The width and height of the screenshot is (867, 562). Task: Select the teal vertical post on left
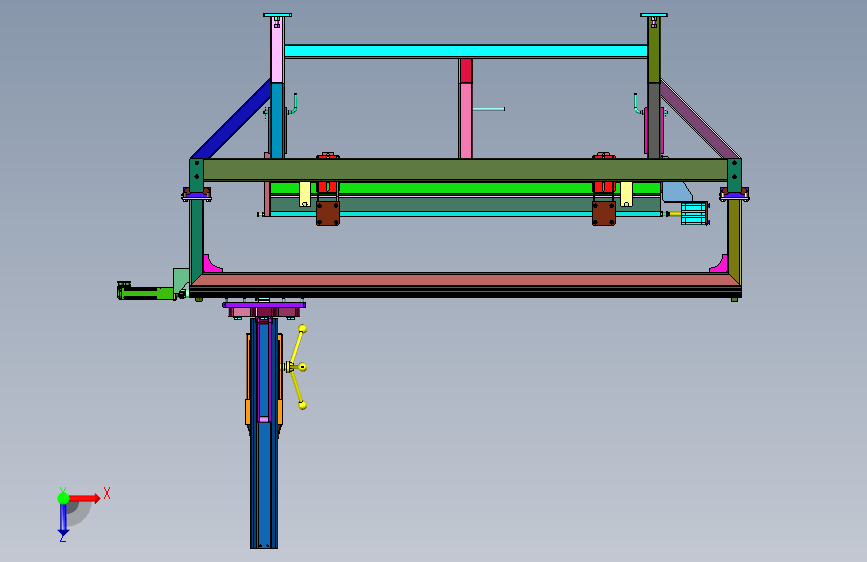[277, 121]
